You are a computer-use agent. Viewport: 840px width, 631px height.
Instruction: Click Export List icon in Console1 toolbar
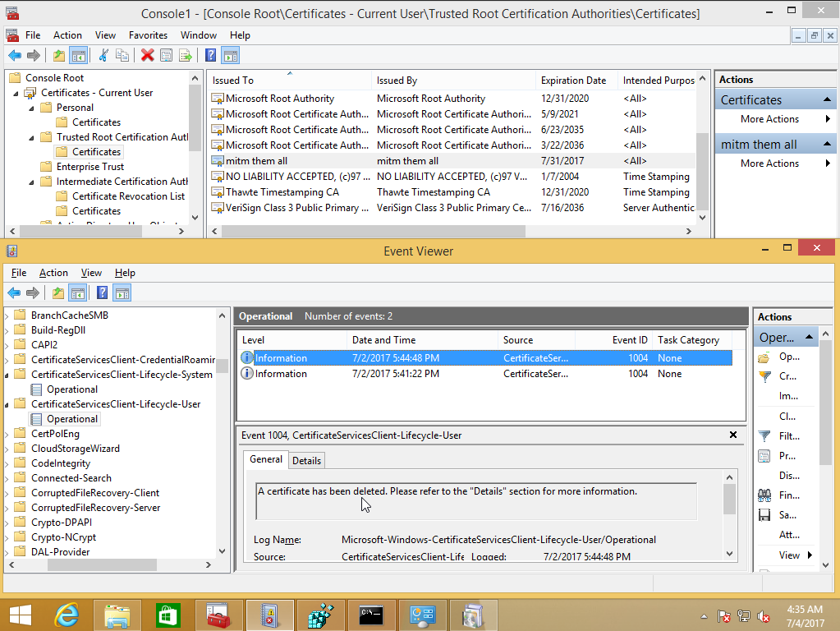coord(186,55)
